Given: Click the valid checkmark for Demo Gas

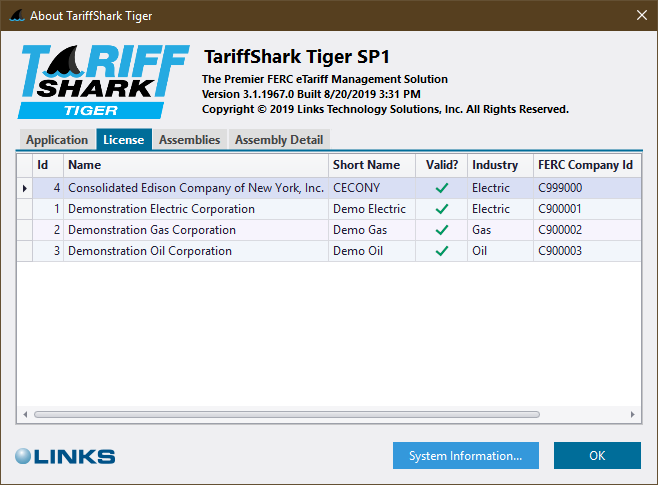Looking at the screenshot, I should point(441,230).
